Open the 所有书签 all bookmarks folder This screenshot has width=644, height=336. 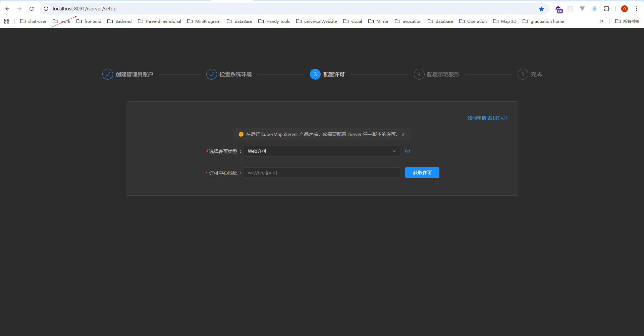click(627, 21)
